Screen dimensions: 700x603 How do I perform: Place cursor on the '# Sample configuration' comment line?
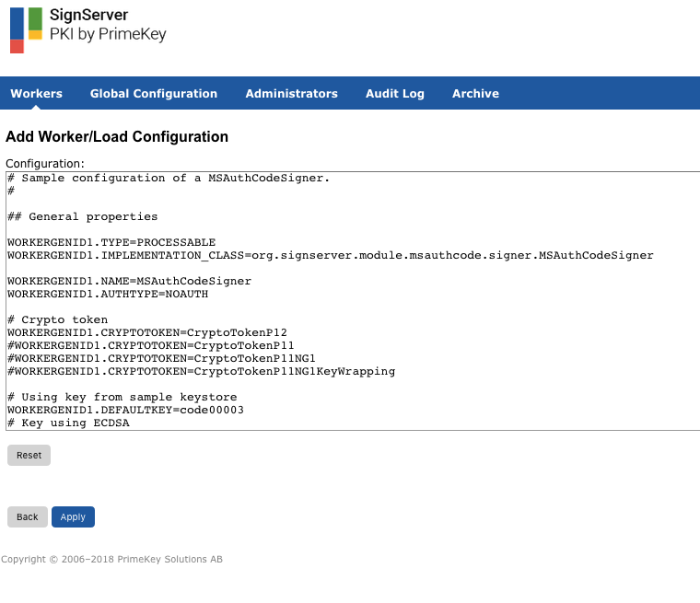pos(168,179)
